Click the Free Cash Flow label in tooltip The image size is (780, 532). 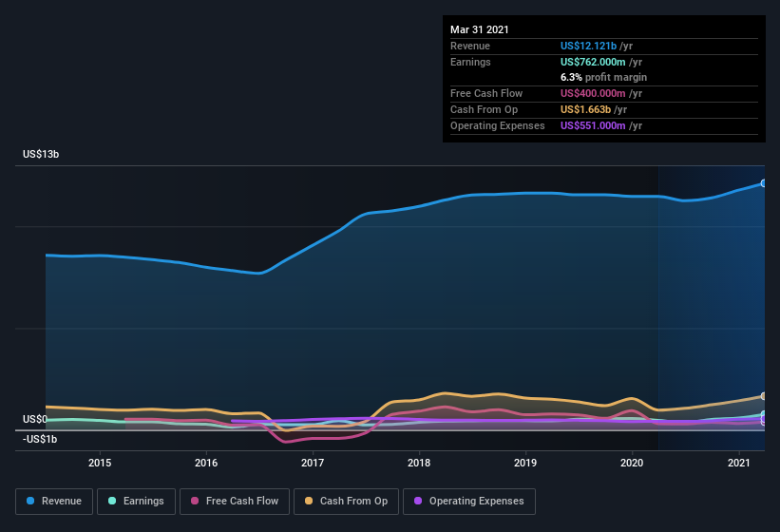[486, 93]
